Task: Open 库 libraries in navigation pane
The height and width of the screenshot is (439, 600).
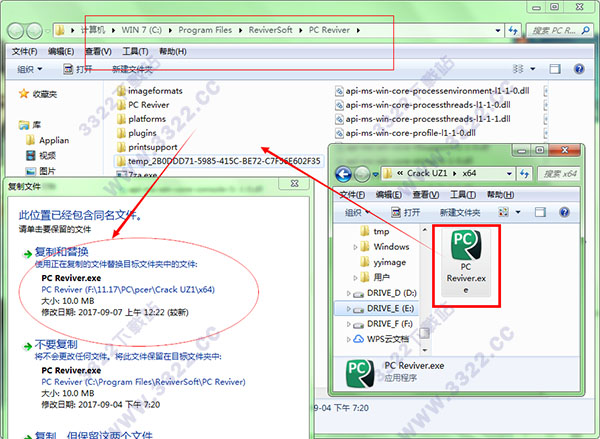Action: click(x=30, y=125)
